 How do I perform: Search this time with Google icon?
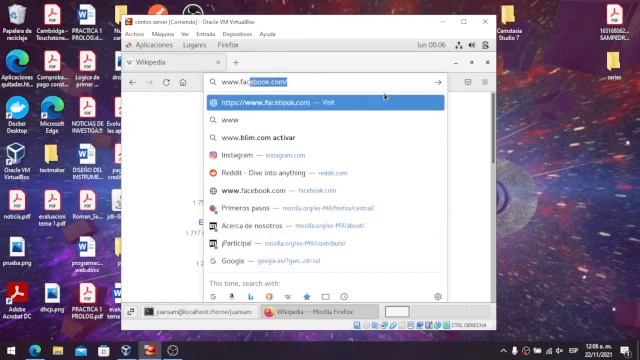pos(213,297)
